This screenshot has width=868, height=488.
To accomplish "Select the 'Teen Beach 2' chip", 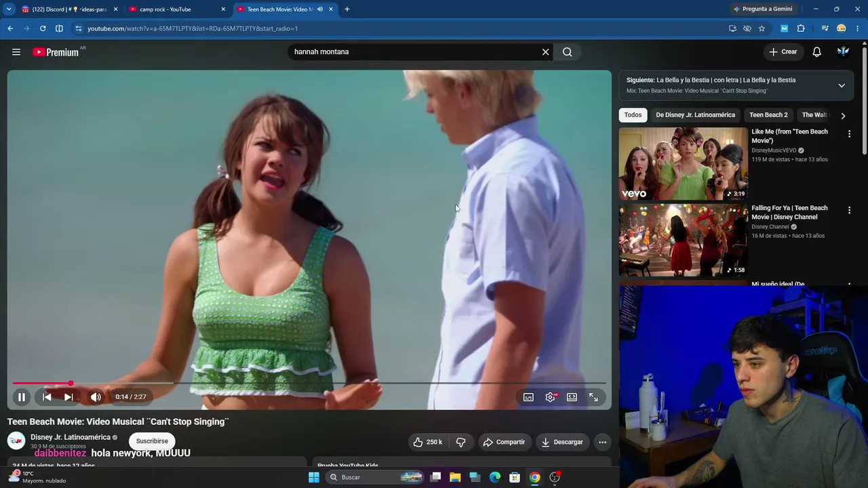I will (x=768, y=115).
